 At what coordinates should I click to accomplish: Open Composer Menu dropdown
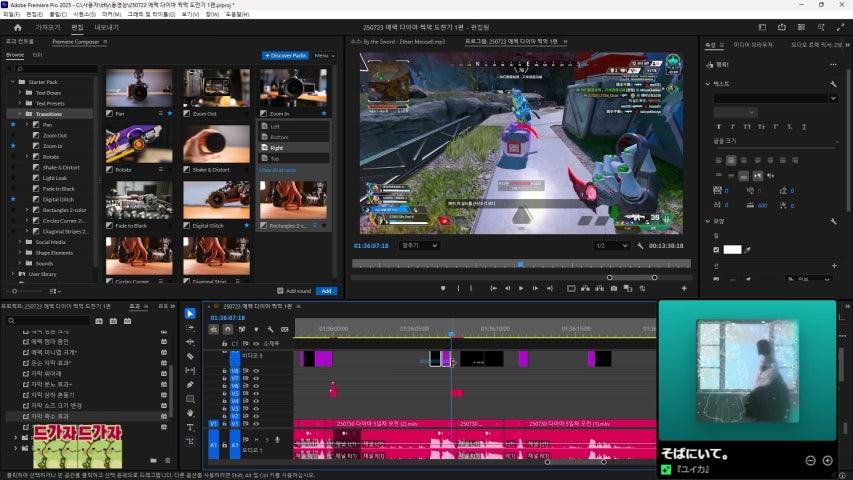point(324,56)
